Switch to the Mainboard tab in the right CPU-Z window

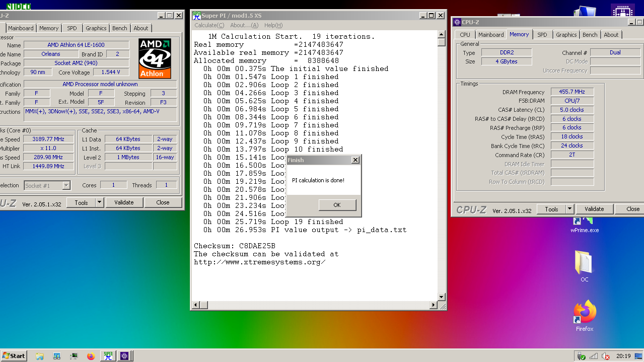tap(491, 35)
